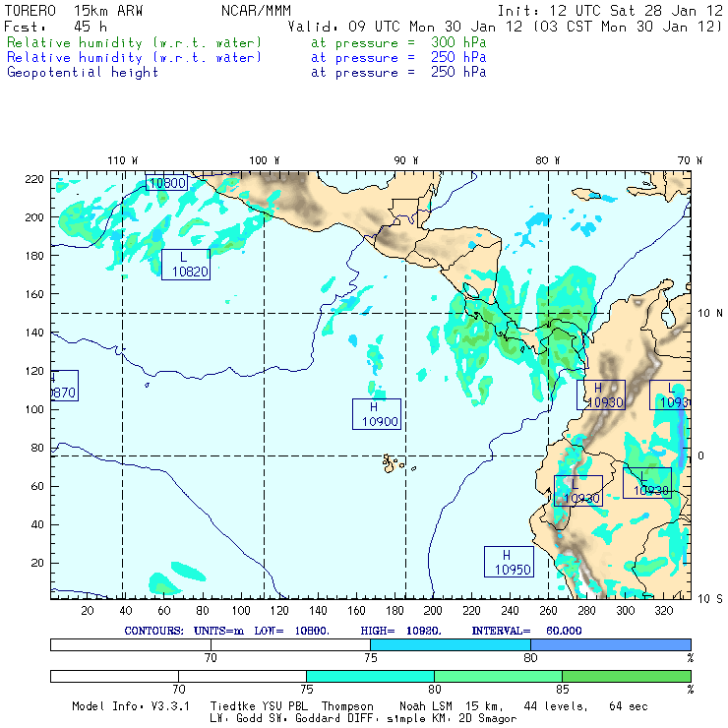Click the green 'Relative humidity (w.r.t. water)' legend line
This screenshot has height=728, width=728.
[x=134, y=42]
